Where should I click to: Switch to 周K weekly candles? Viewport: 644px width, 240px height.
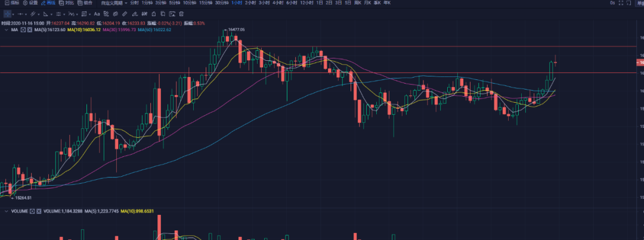coord(358,2)
